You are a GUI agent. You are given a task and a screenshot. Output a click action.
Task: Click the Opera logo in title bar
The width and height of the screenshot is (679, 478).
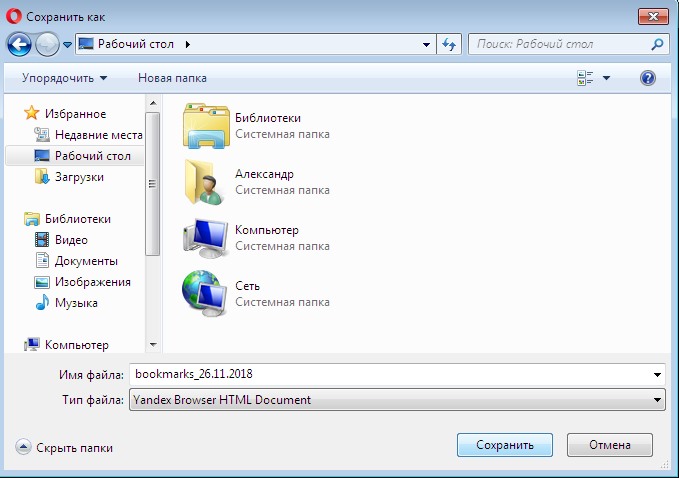pyautogui.click(x=13, y=16)
